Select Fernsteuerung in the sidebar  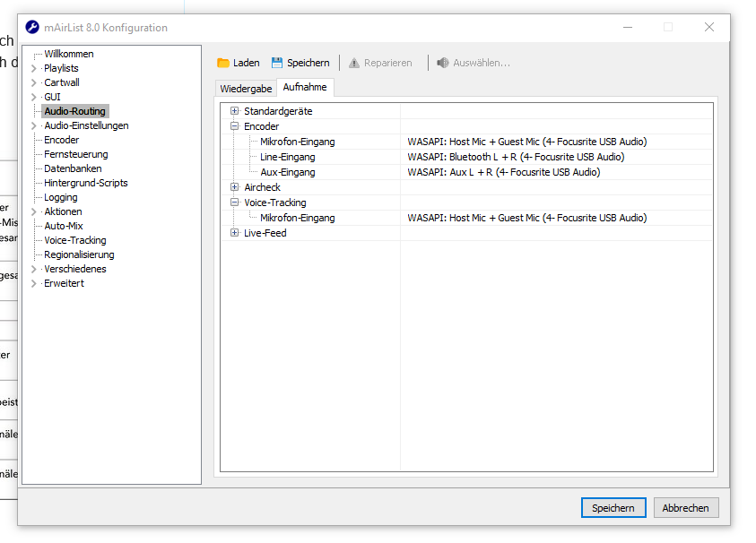coord(74,154)
